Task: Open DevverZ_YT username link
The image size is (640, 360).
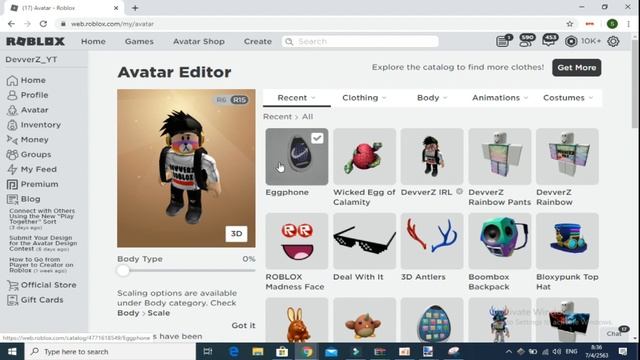Action: click(x=31, y=60)
